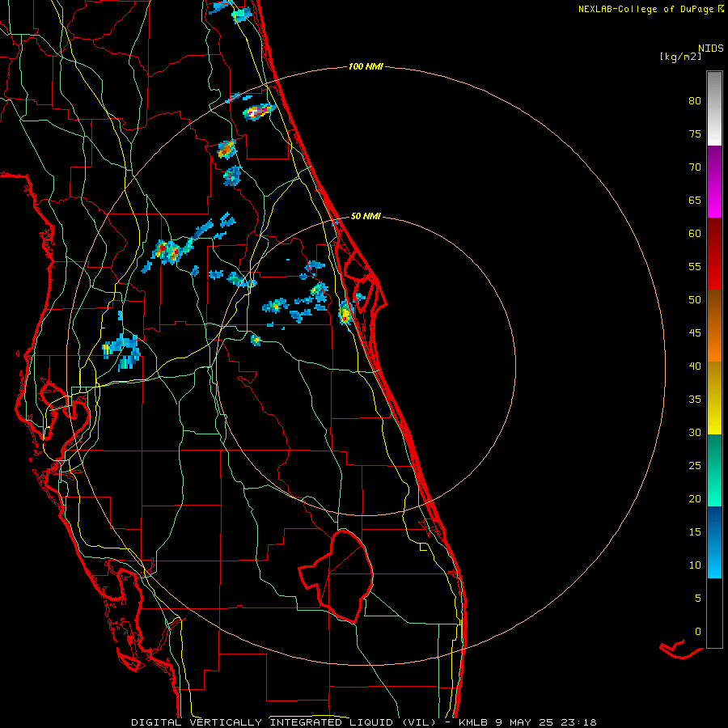The width and height of the screenshot is (728, 728).
Task: Click the 23:18 timestamp in the caption
Action: 578,722
